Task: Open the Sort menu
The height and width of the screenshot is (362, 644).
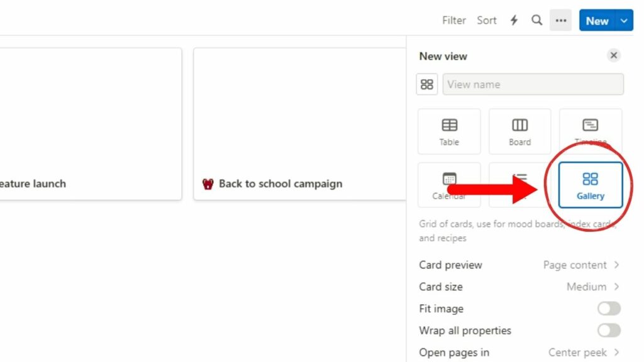Action: pyautogui.click(x=486, y=20)
